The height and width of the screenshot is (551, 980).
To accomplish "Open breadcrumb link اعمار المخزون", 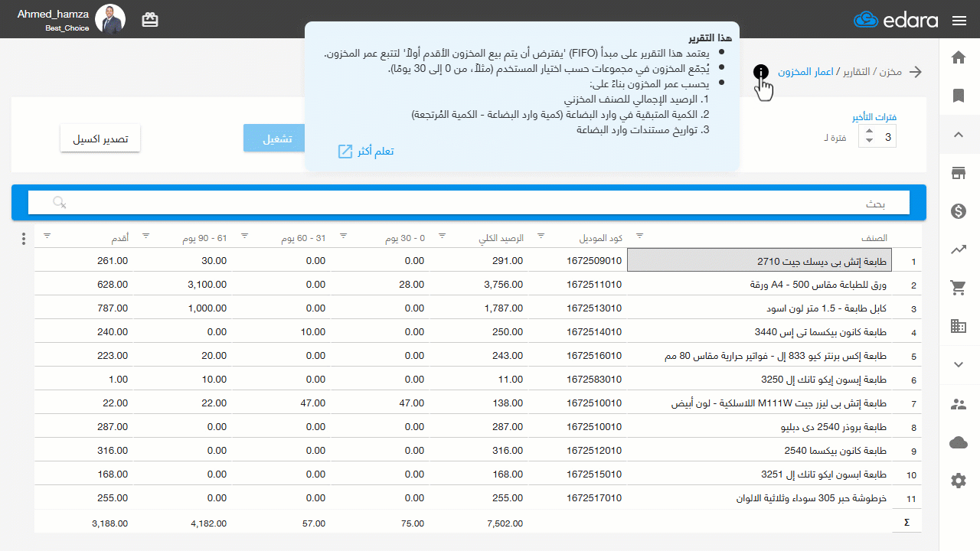I will [805, 72].
